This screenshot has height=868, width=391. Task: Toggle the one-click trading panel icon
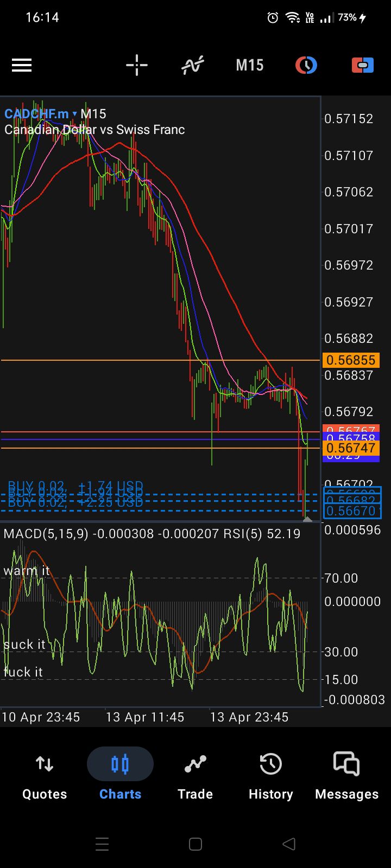coord(362,66)
